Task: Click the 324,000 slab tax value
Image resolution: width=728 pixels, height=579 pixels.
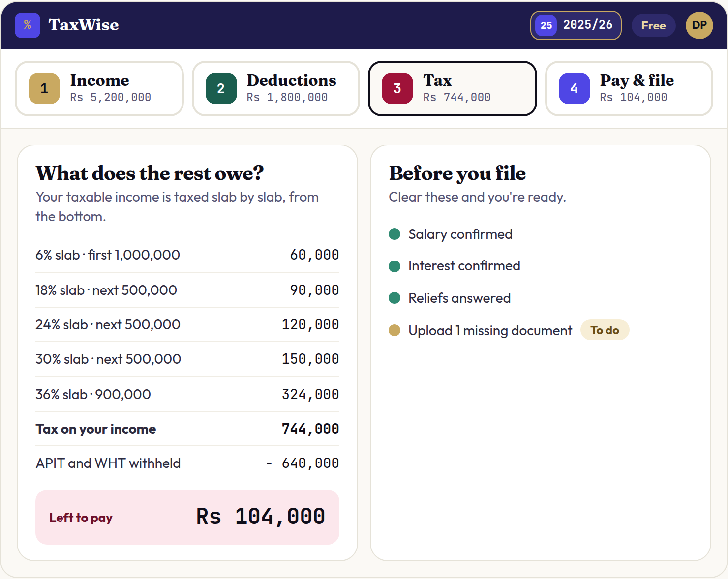Action: click(x=310, y=394)
